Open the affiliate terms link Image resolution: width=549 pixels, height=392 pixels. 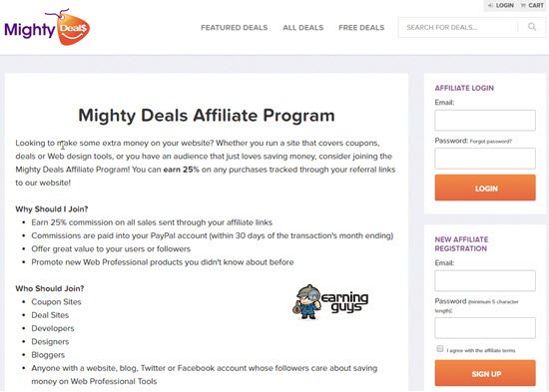(499, 350)
